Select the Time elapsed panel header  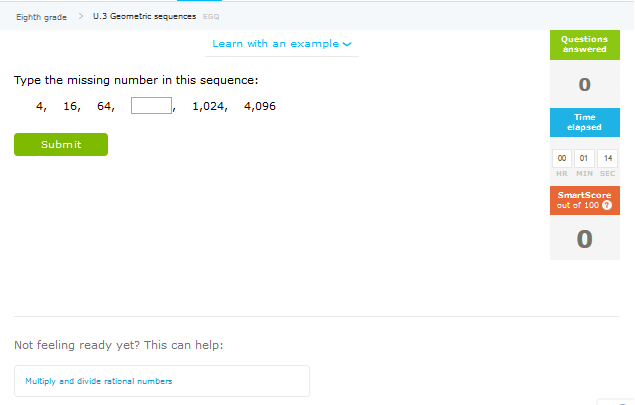[585, 122]
